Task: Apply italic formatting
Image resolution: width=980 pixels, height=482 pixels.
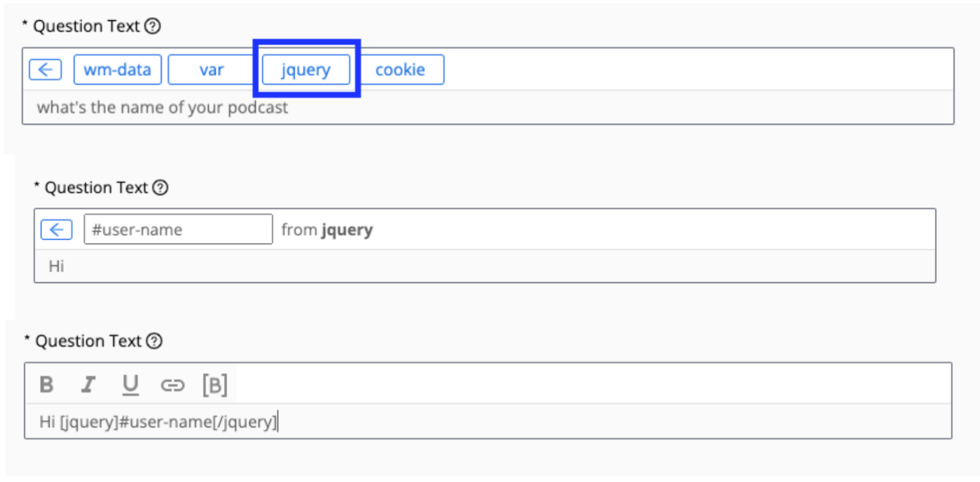Action: pos(87,384)
